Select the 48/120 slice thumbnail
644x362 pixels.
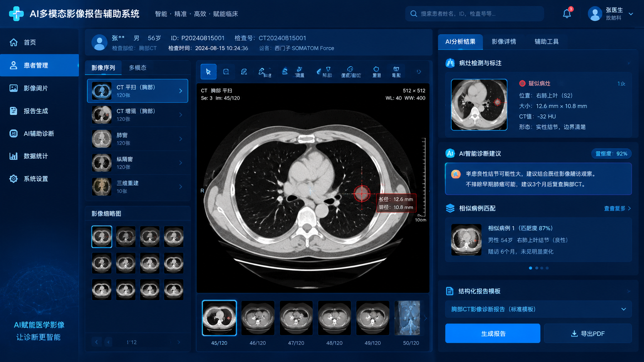click(334, 318)
